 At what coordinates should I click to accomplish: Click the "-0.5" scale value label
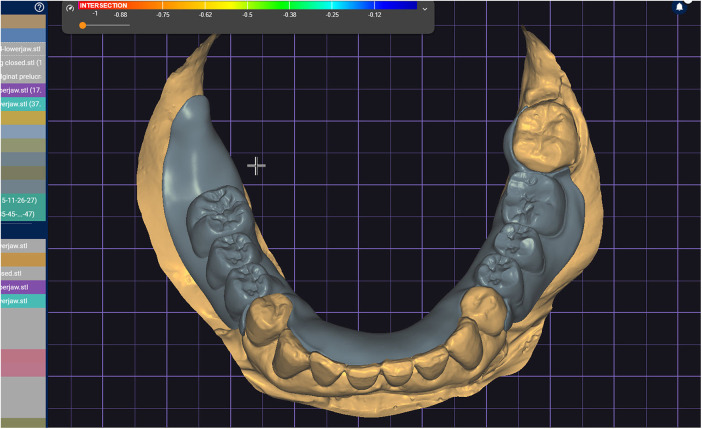tap(248, 15)
